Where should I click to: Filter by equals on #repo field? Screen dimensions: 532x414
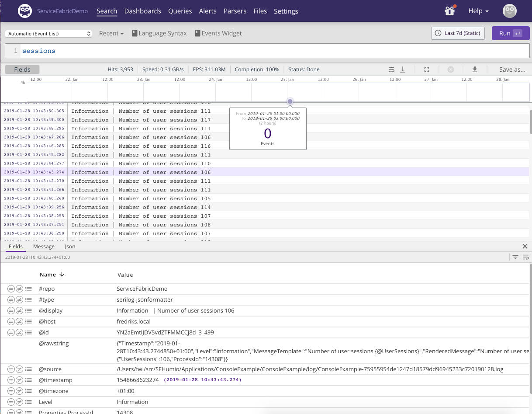[x=11, y=289]
